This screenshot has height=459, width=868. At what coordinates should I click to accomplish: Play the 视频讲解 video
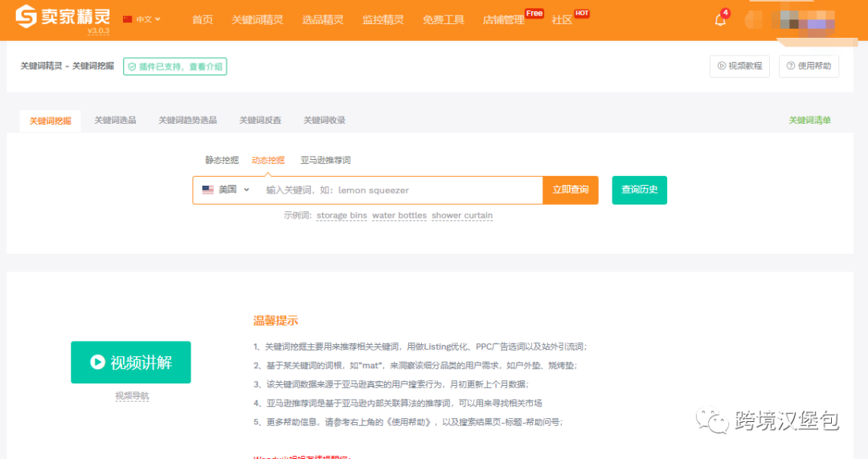(x=131, y=362)
